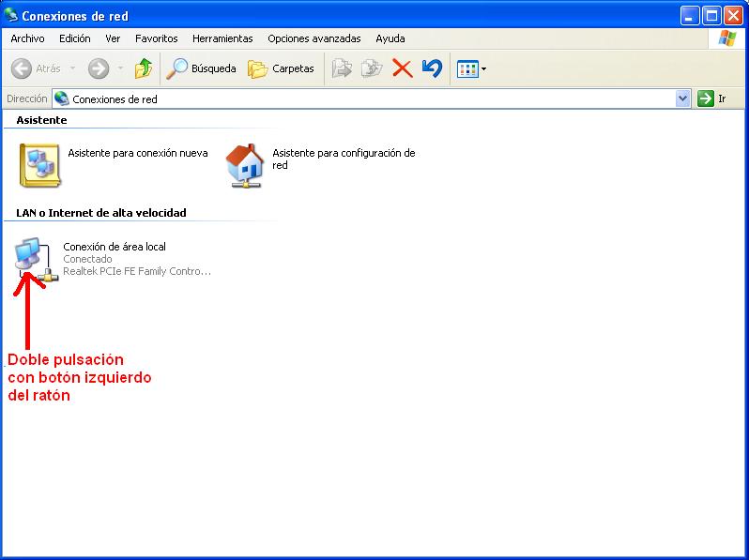This screenshot has width=749, height=560.
Task: Open the Herramientas menu
Action: coord(222,38)
